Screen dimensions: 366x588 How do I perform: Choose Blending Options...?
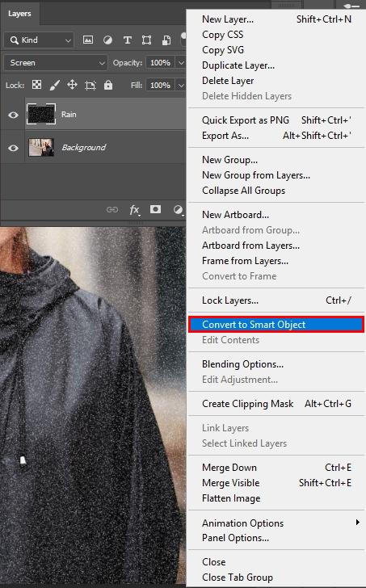pos(242,364)
